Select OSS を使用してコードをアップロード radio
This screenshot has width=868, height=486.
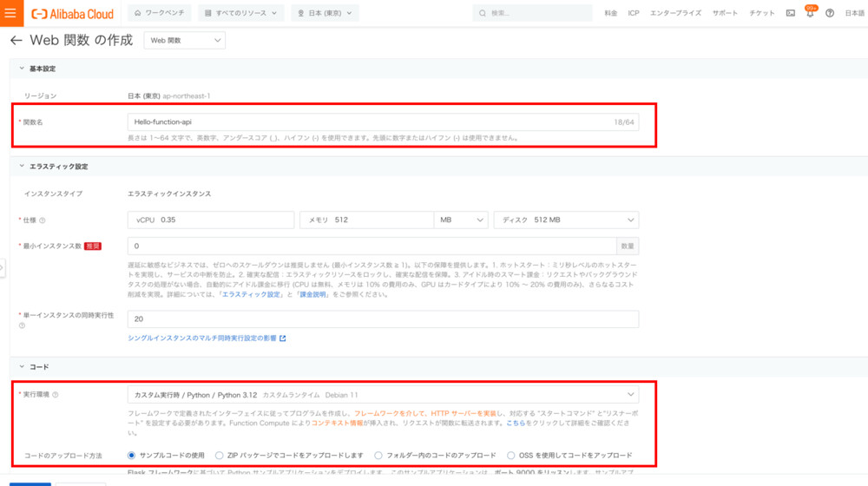click(510, 455)
